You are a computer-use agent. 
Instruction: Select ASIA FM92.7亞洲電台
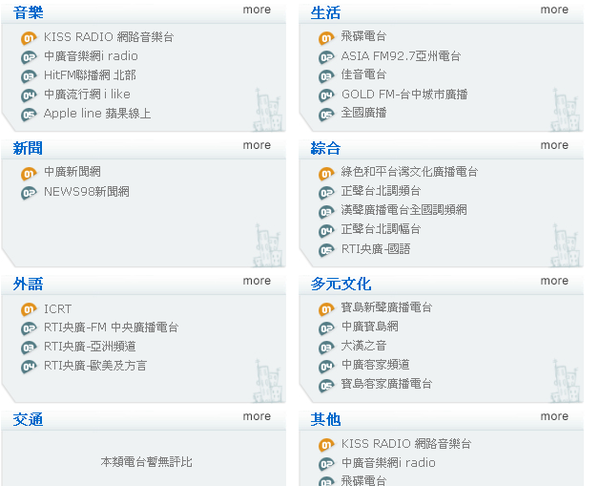pyautogui.click(x=401, y=56)
